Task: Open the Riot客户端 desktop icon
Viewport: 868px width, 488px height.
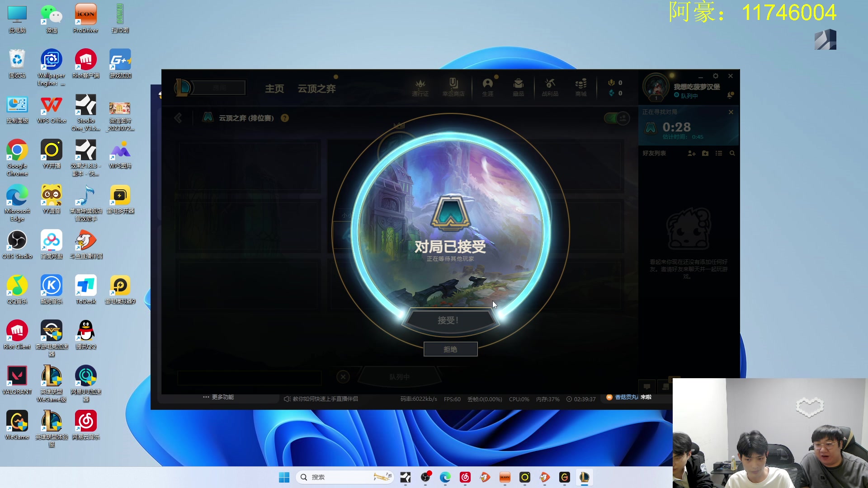Action: click(x=85, y=64)
